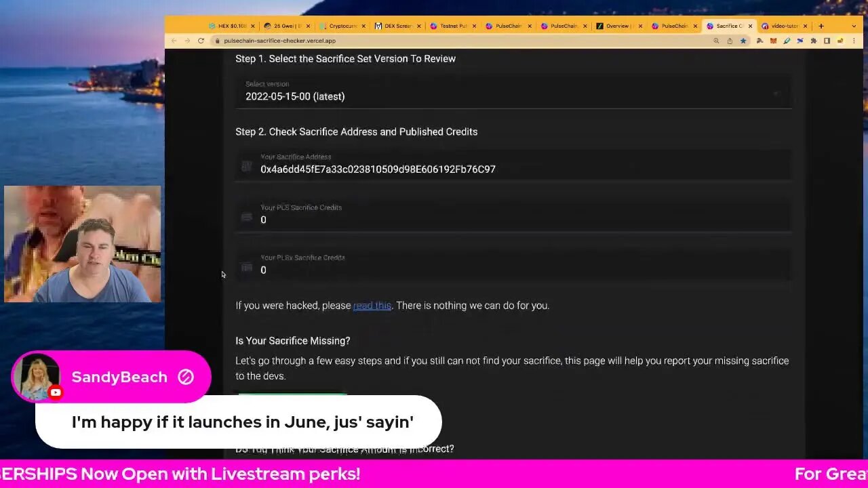The image size is (868, 488).
Task: Bookmark this page with the star
Action: (743, 41)
